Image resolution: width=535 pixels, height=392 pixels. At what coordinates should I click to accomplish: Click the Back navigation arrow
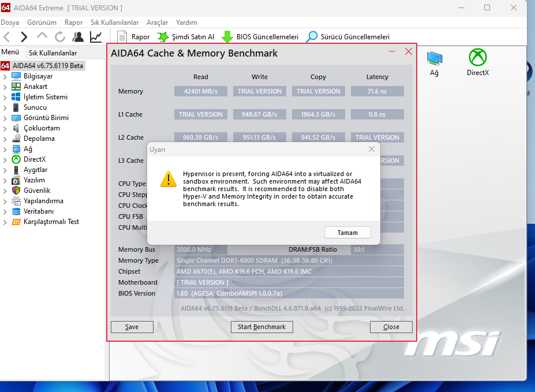[7, 36]
